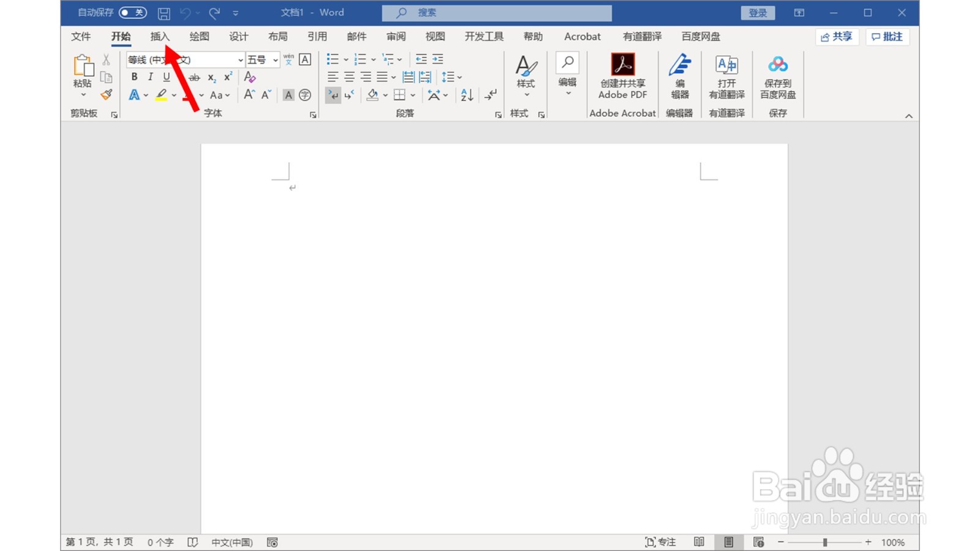Click 创建并共享 Adobe PDF button
Screen dimensions: 980x551
click(x=622, y=76)
